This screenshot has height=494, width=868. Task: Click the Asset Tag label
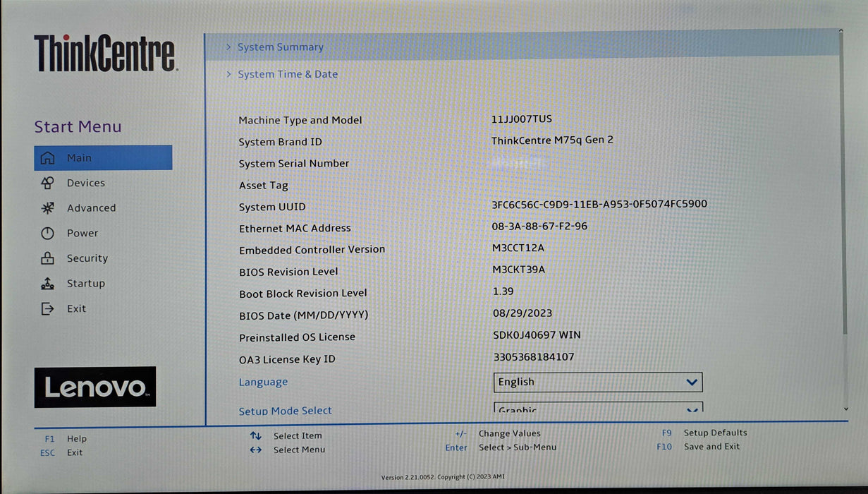263,186
